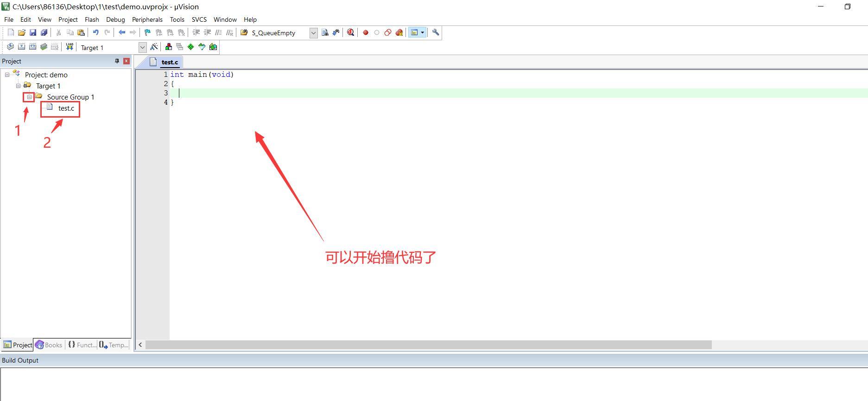The width and height of the screenshot is (868, 401).
Task: Collapse the Project: demo tree node
Action: (7, 75)
